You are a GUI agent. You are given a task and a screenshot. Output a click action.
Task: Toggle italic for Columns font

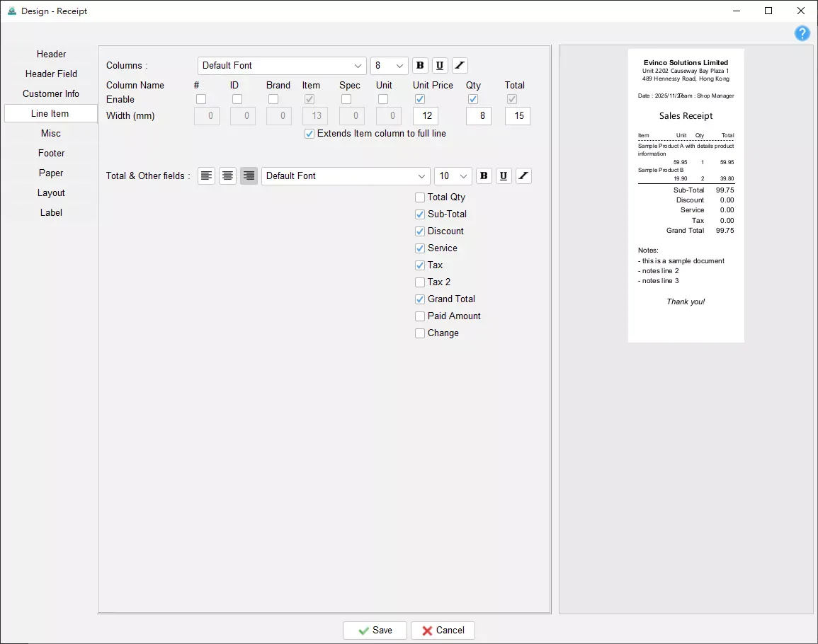coord(460,66)
